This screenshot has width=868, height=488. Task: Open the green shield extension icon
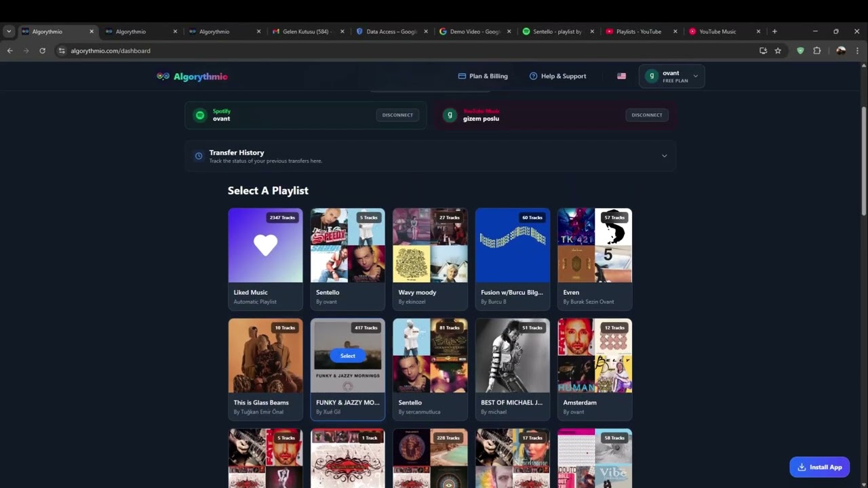point(800,51)
